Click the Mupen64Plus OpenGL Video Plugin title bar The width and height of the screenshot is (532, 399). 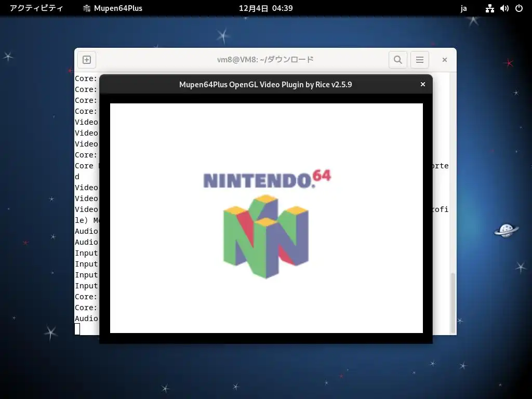coord(265,85)
